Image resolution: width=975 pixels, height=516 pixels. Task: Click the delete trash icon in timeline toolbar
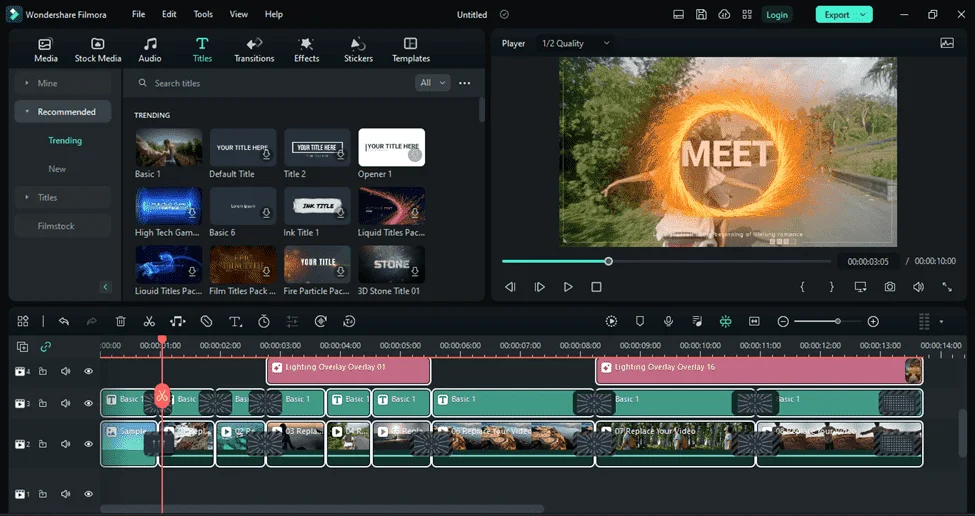pos(121,321)
